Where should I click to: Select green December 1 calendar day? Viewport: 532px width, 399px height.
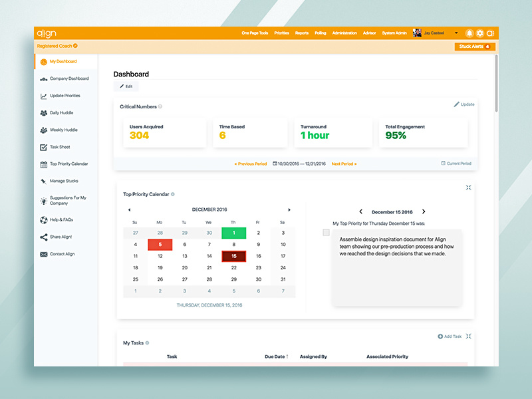[x=234, y=233]
